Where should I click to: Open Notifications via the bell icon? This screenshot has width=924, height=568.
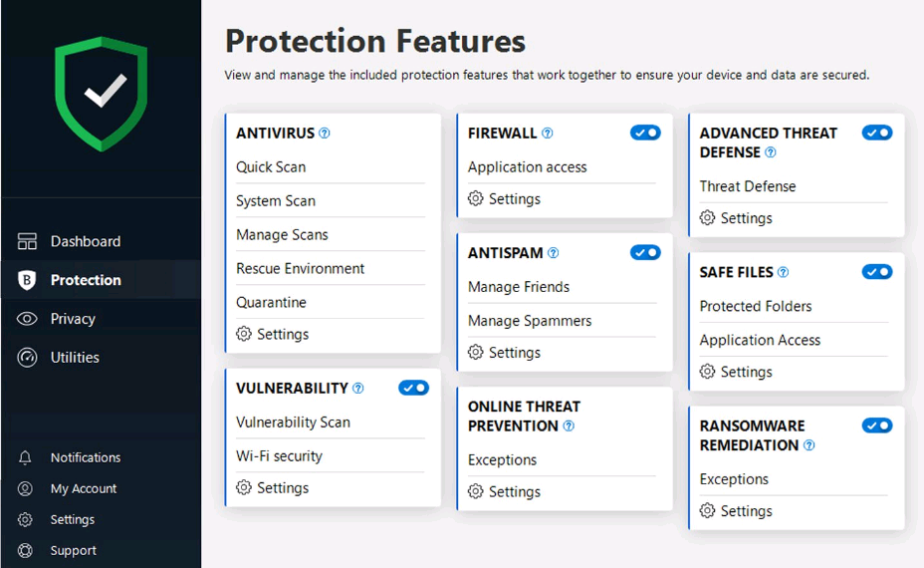click(25, 457)
